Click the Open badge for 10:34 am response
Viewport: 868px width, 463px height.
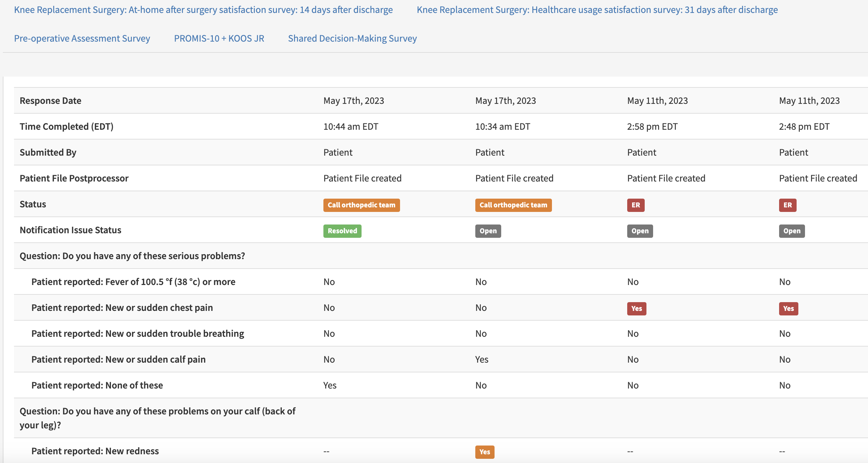(488, 231)
